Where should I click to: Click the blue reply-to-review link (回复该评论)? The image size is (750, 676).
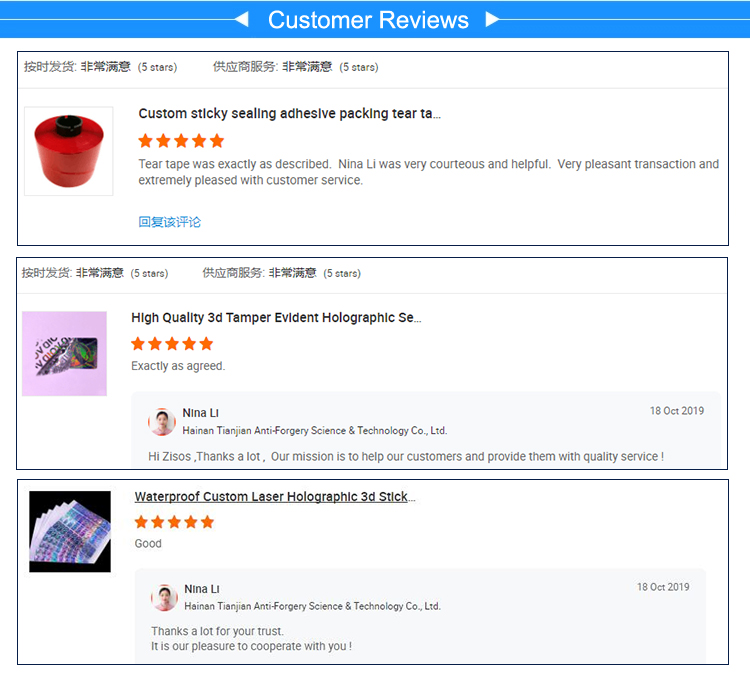170,222
